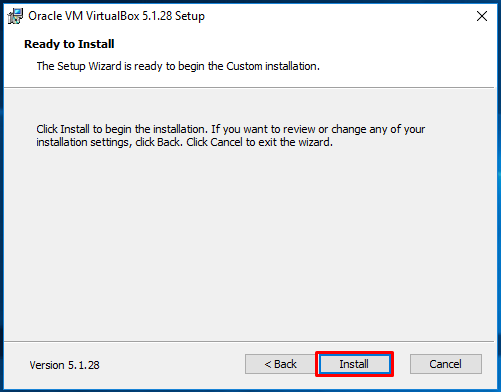Click the line starting Click Install to begin
This screenshot has width=501, height=392.
pos(231,129)
